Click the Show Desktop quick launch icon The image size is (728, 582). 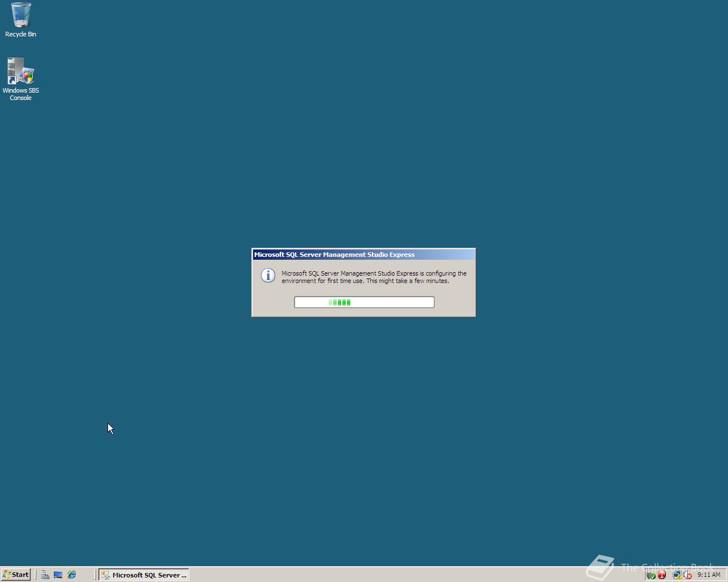(58, 575)
